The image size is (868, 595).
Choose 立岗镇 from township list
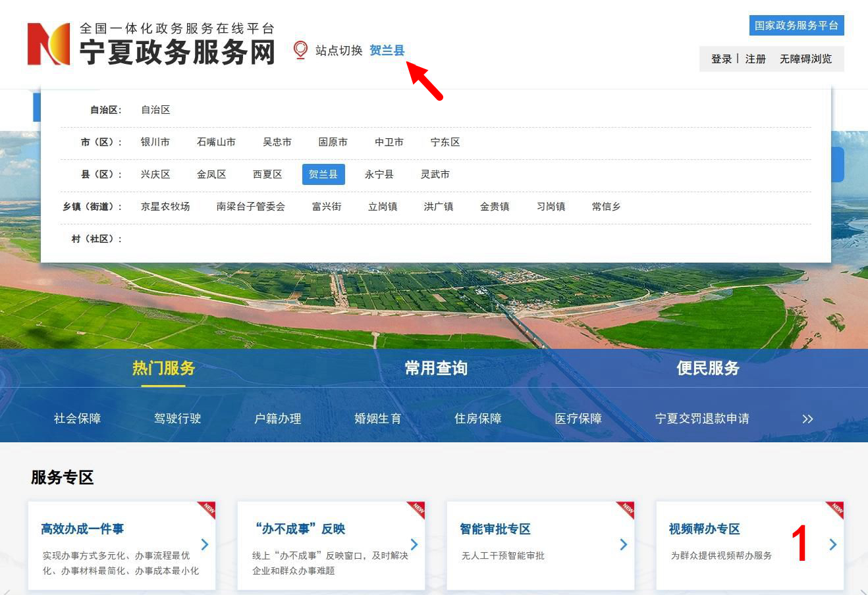click(x=383, y=207)
